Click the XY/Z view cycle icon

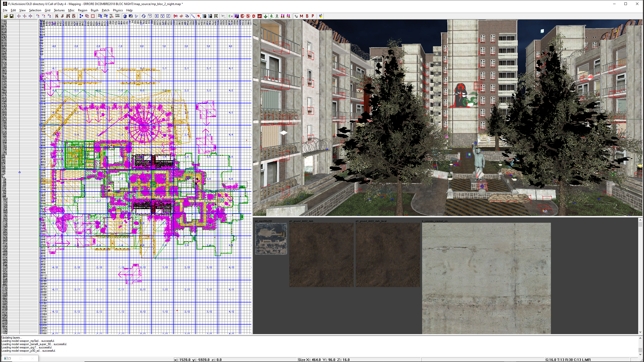136,16
